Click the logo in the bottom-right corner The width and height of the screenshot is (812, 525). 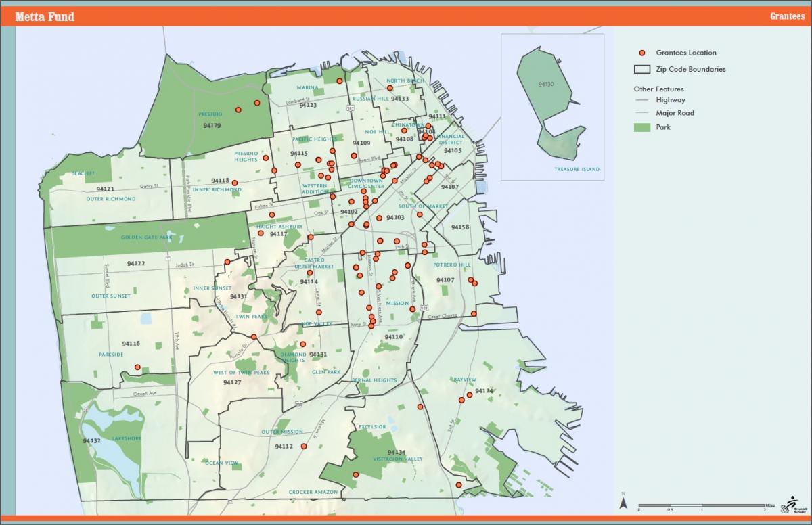[x=793, y=504]
